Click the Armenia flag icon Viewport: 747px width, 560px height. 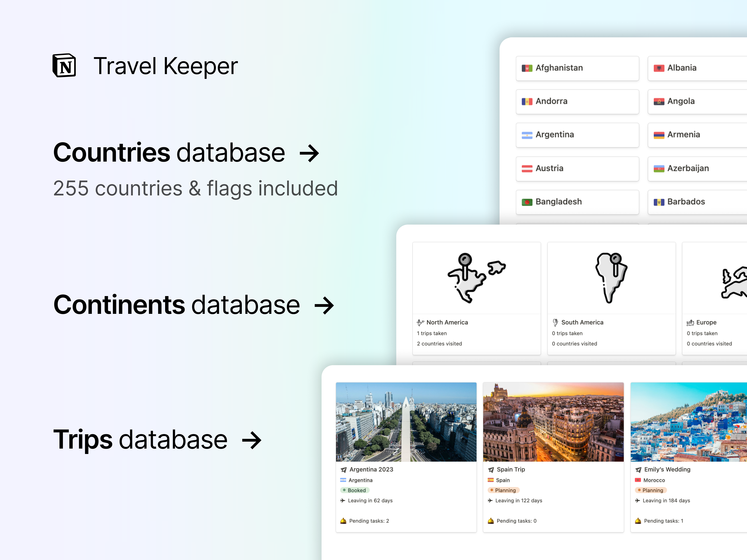(659, 135)
